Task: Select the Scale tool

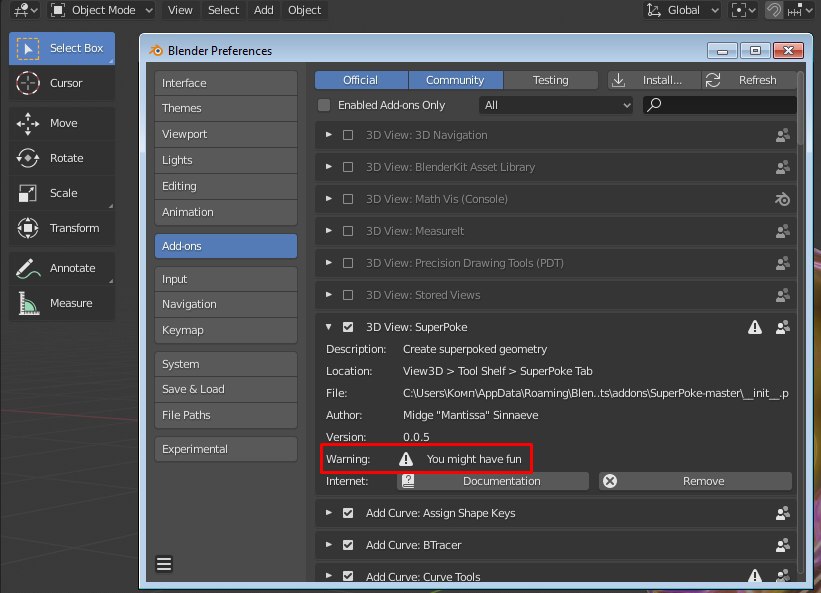Action: pyautogui.click(x=62, y=193)
